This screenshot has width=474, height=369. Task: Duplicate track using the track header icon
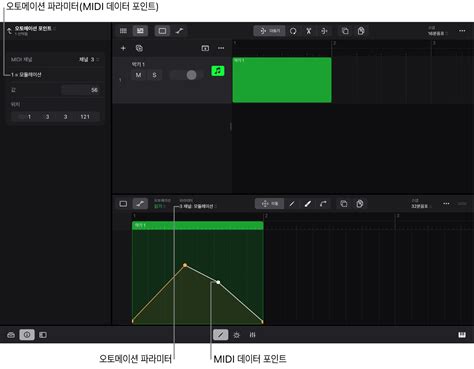[x=139, y=48]
